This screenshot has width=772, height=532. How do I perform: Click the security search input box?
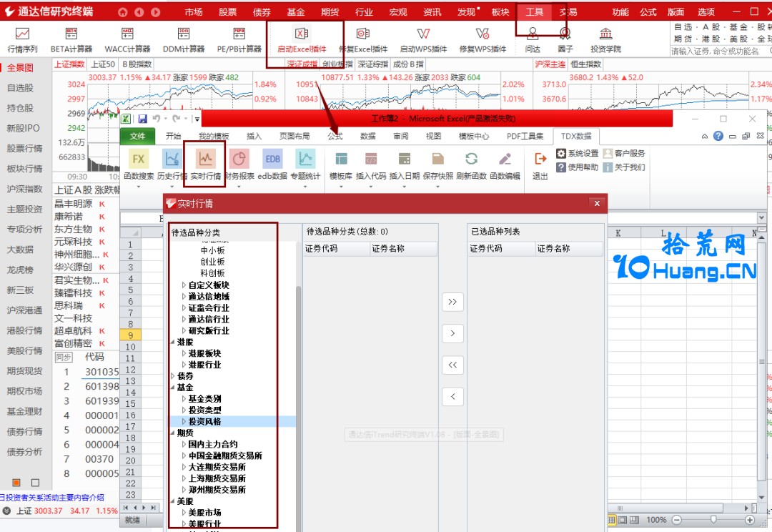click(x=721, y=51)
